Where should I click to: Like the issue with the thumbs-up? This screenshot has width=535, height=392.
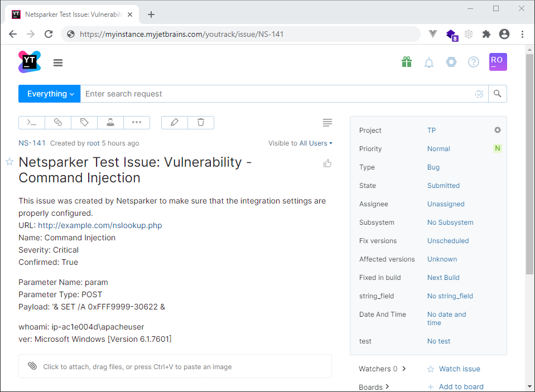coord(327,163)
